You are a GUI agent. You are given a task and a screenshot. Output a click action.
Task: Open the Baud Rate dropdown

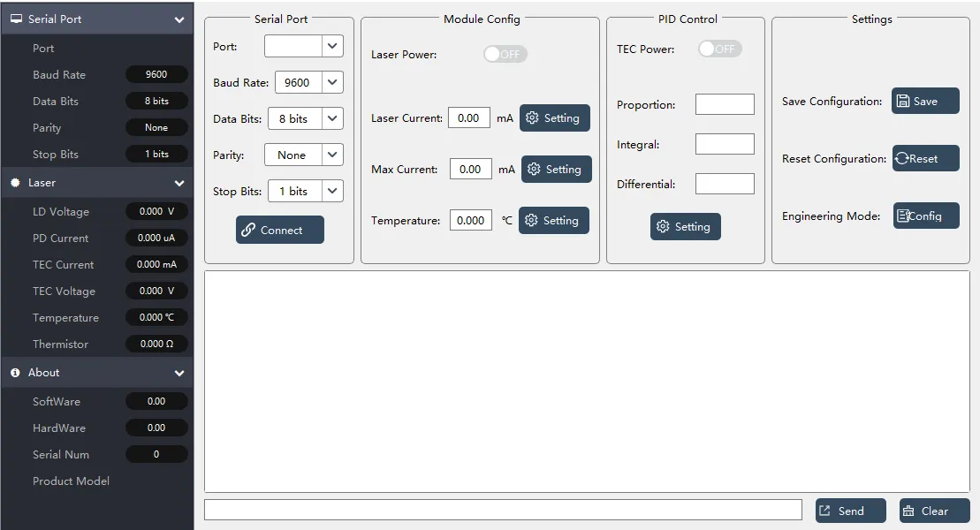[x=332, y=82]
